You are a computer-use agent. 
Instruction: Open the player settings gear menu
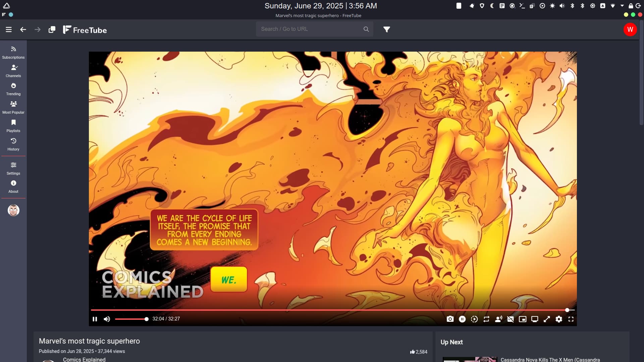(x=559, y=319)
